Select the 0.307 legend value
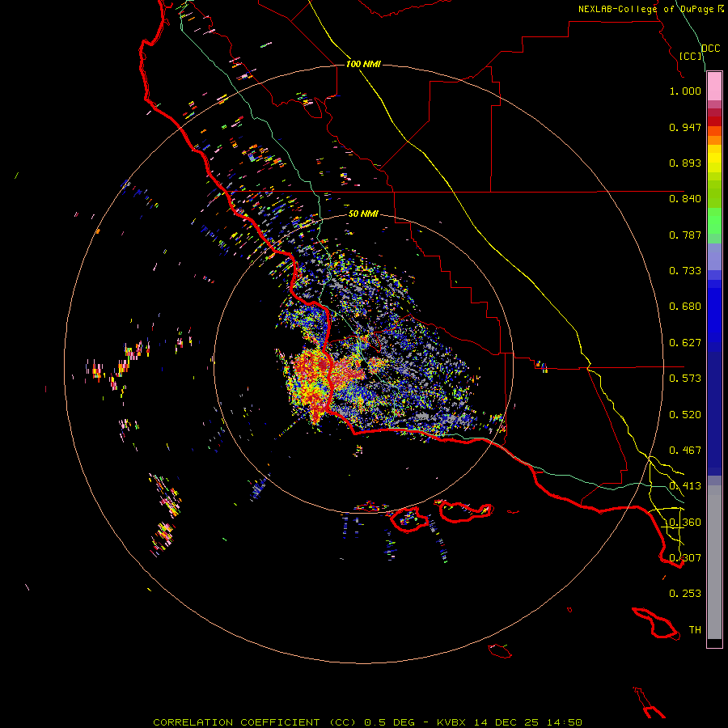The image size is (728, 728). click(685, 558)
